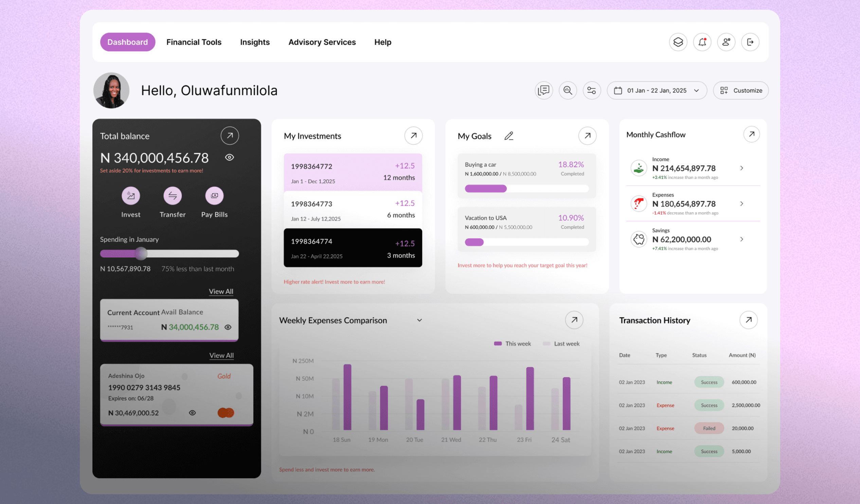Edit My Goals with pencil icon

(508, 136)
